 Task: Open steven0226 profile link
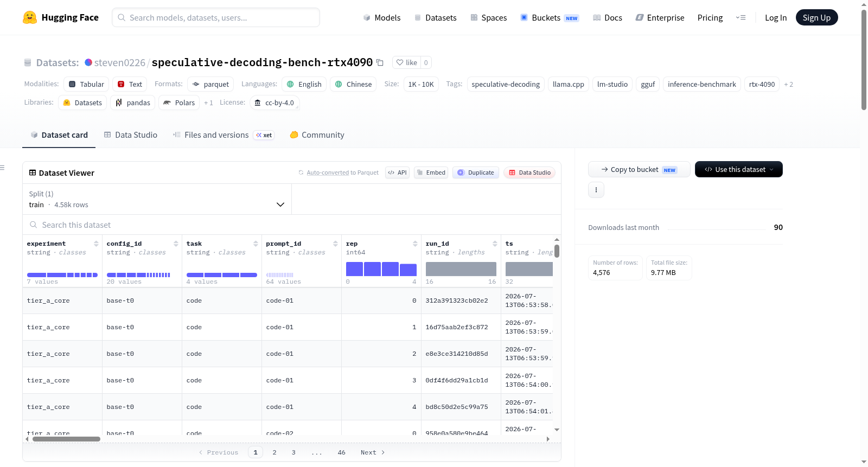(120, 62)
